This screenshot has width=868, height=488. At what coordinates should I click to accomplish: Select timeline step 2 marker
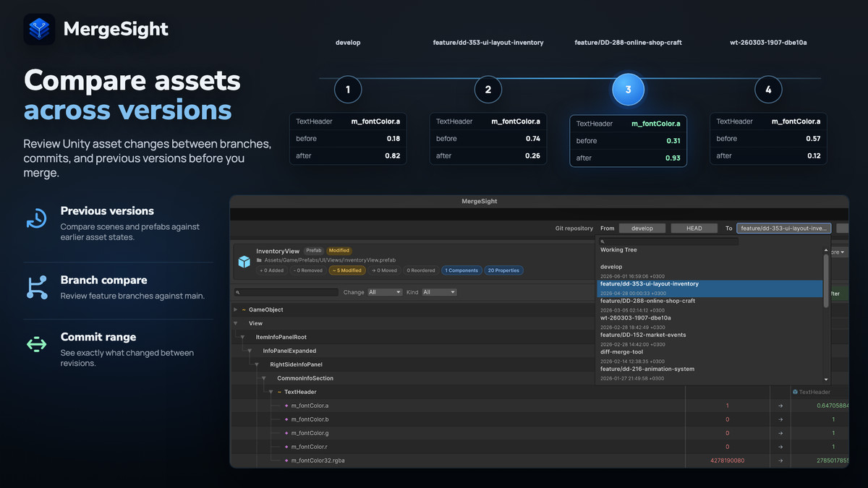[x=488, y=90]
